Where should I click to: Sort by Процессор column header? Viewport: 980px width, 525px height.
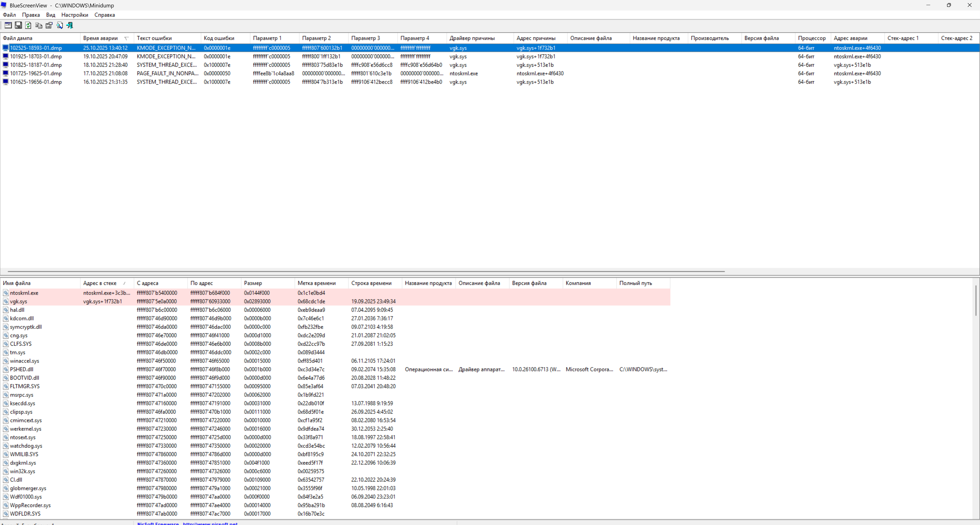[812, 38]
